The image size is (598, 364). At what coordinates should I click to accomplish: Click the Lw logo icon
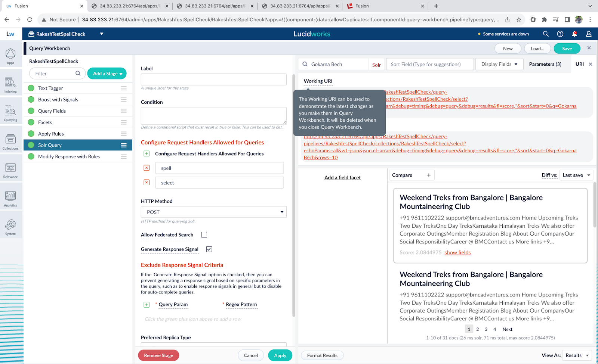(x=10, y=34)
